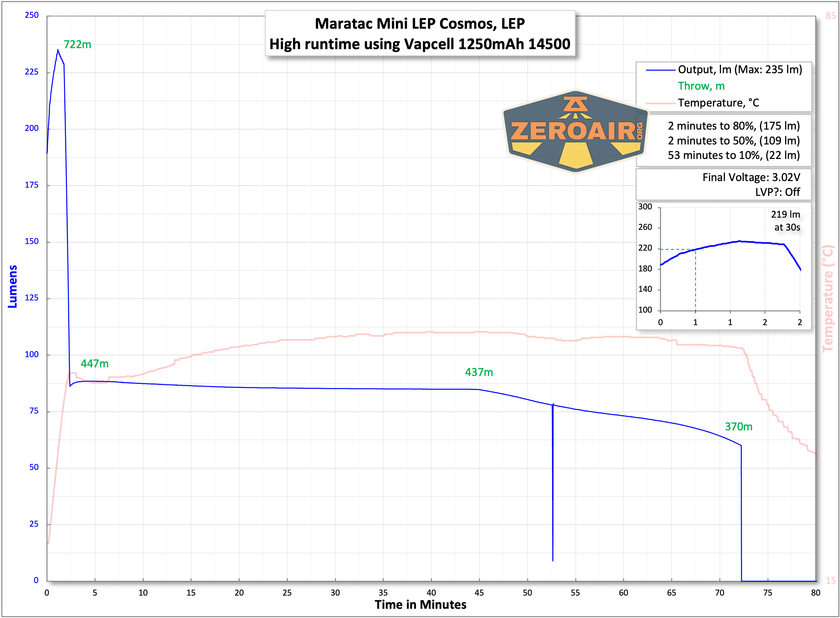Click the 53 minutes to 10% line
This screenshot has width=840, height=618.
(x=734, y=155)
